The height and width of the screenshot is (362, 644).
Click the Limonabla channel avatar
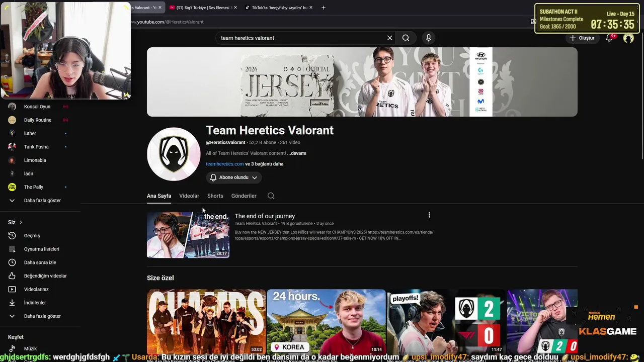pyautogui.click(x=12, y=160)
